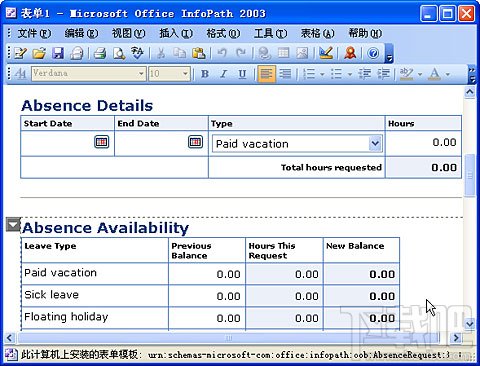Click the Increase Indent icon
Image resolution: width=480 pixels, height=366 pixels.
pyautogui.click(x=384, y=74)
